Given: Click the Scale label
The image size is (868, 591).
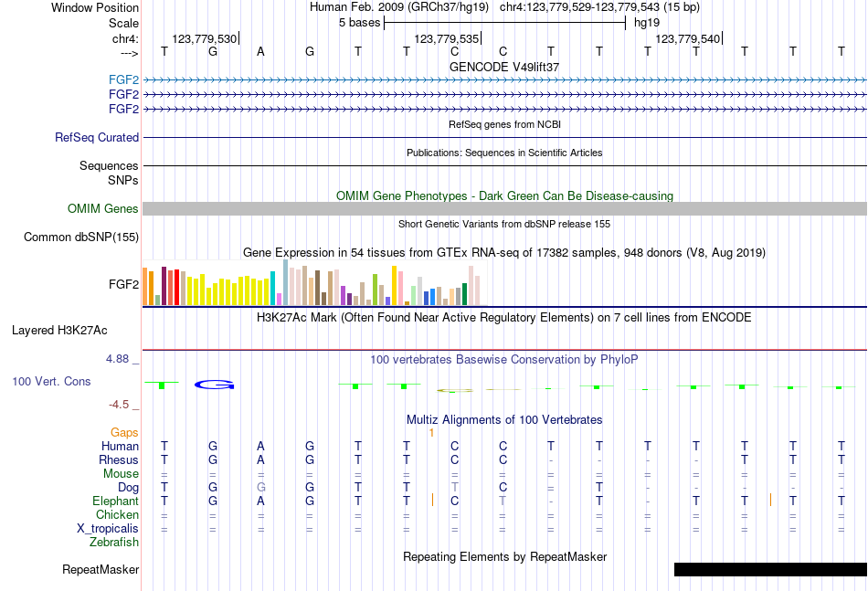Looking at the screenshot, I should (123, 23).
